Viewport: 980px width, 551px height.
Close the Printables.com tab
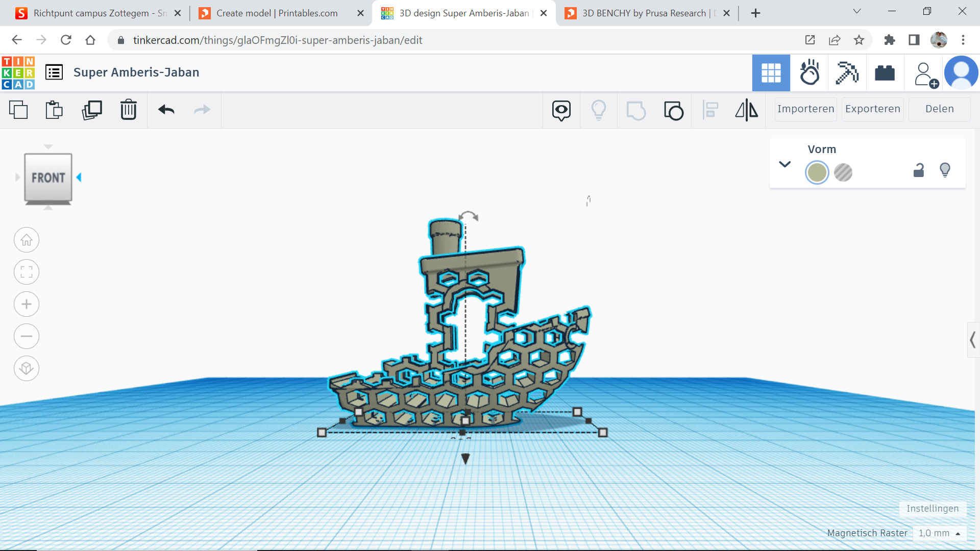[360, 13]
